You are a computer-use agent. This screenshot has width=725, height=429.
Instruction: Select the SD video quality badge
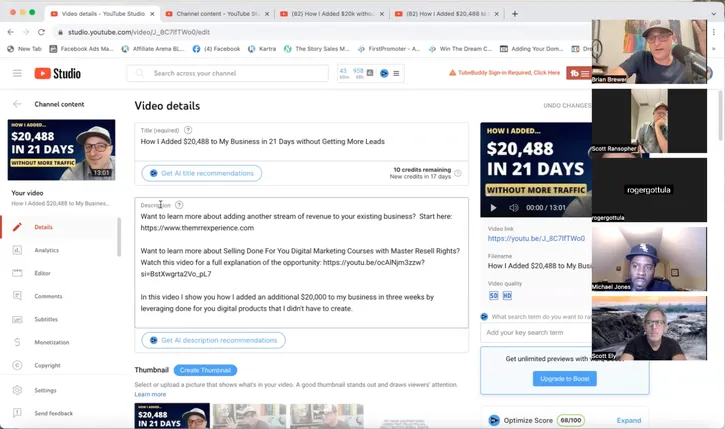493,296
